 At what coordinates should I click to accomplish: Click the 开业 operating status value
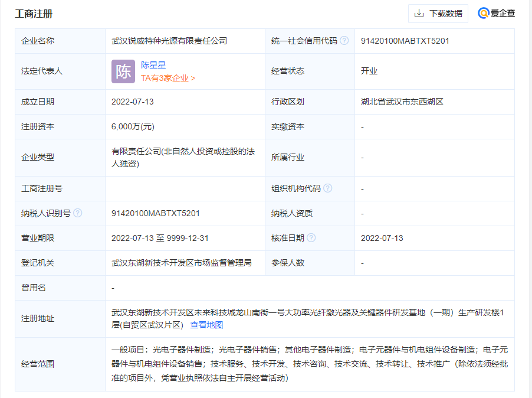[x=369, y=71]
